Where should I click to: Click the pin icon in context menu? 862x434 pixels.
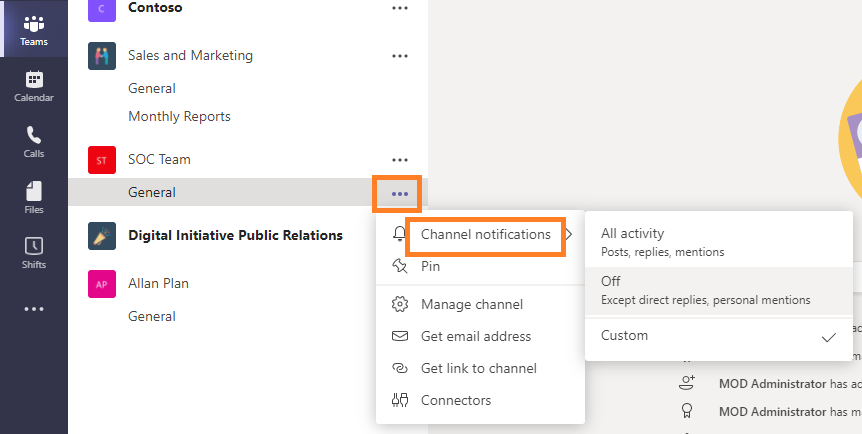pos(400,266)
